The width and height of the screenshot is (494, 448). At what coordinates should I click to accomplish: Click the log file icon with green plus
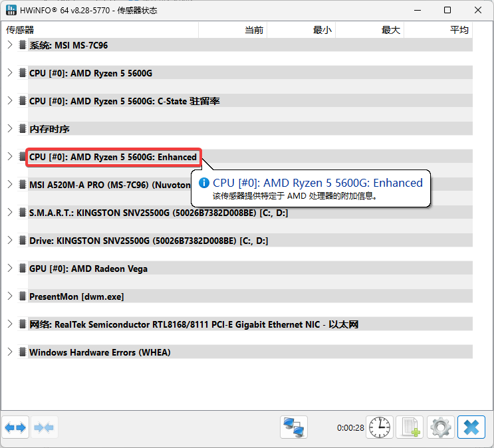click(x=410, y=427)
